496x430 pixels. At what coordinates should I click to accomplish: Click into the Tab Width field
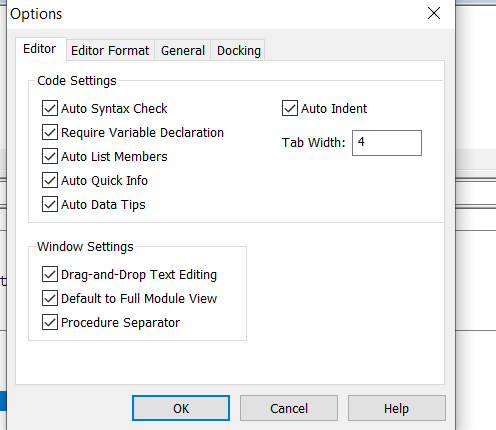(x=387, y=143)
